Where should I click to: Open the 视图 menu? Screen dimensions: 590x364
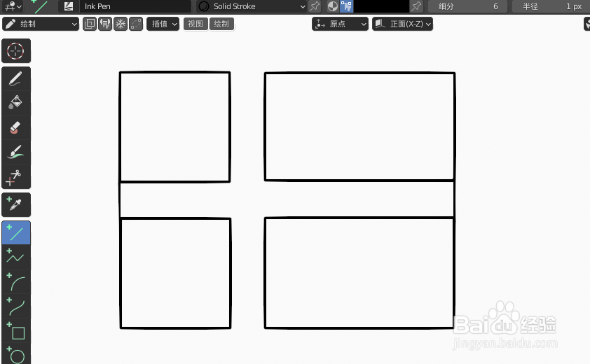click(x=195, y=24)
